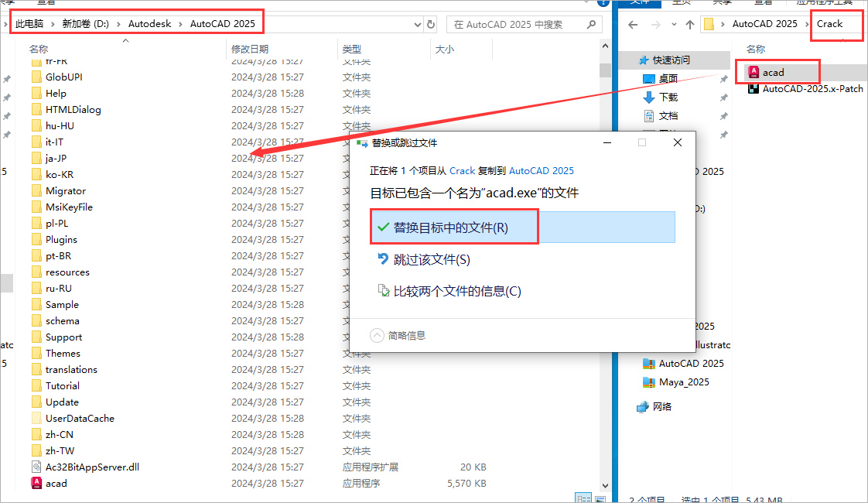This screenshot has height=503, width=868.
Task: Navigate up one level with the up-arrow icon
Action: pos(689,24)
